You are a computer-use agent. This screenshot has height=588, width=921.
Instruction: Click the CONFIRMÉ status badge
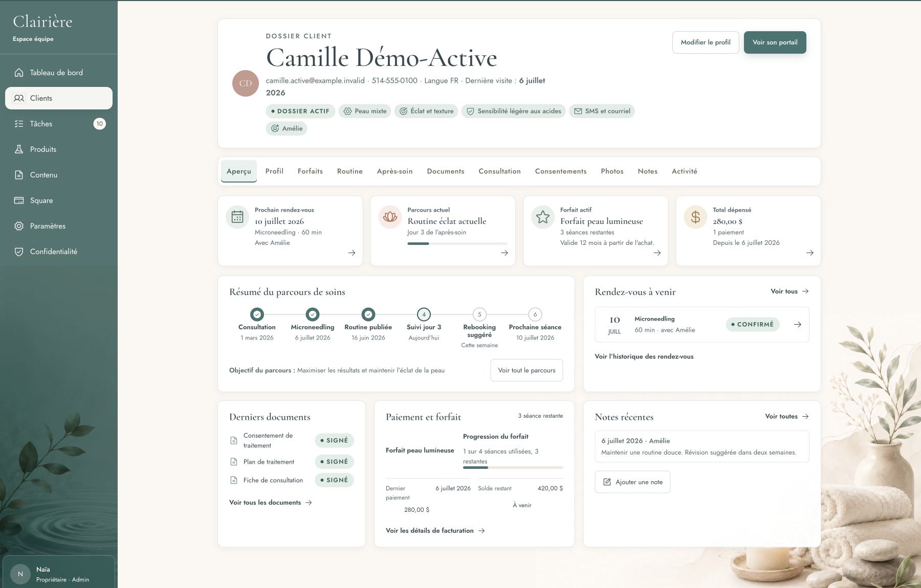point(752,324)
